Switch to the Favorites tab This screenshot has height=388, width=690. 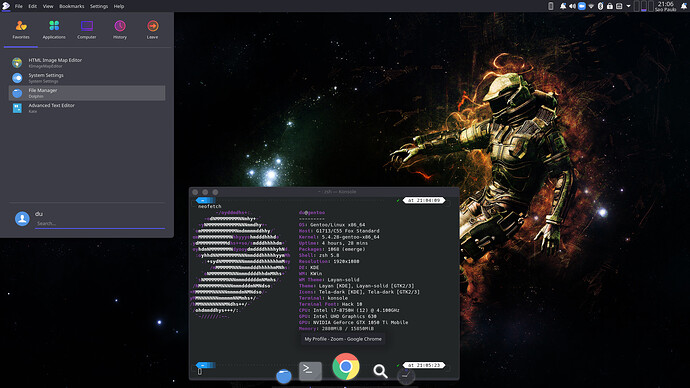[x=21, y=29]
